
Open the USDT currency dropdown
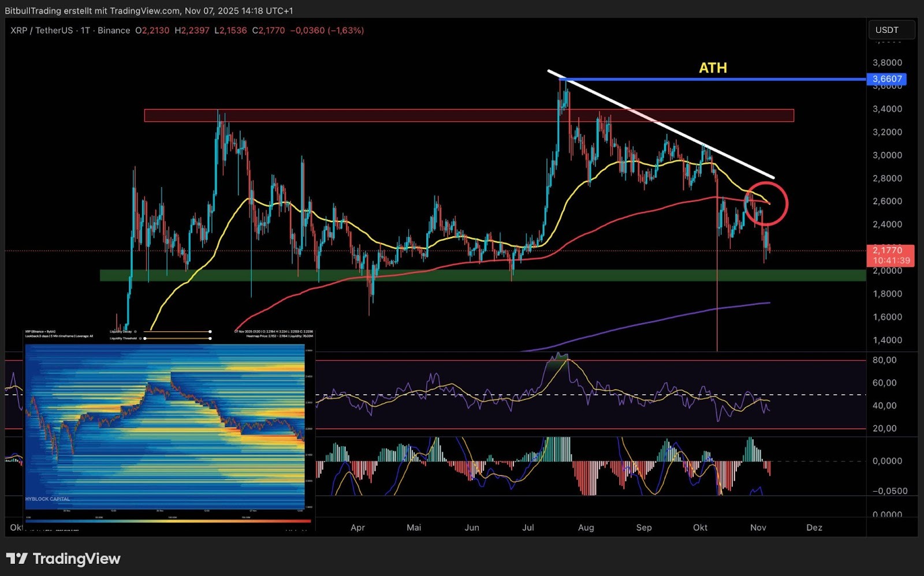891,30
